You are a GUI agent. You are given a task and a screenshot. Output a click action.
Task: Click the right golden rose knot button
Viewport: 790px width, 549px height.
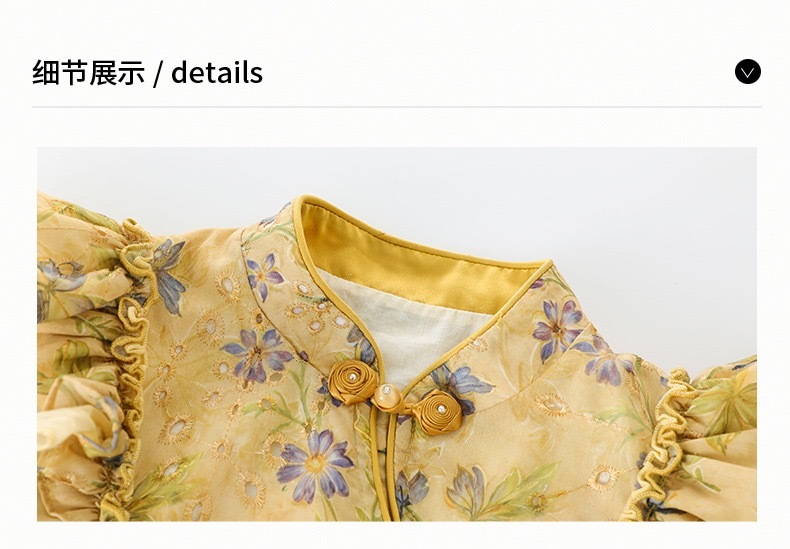438,411
